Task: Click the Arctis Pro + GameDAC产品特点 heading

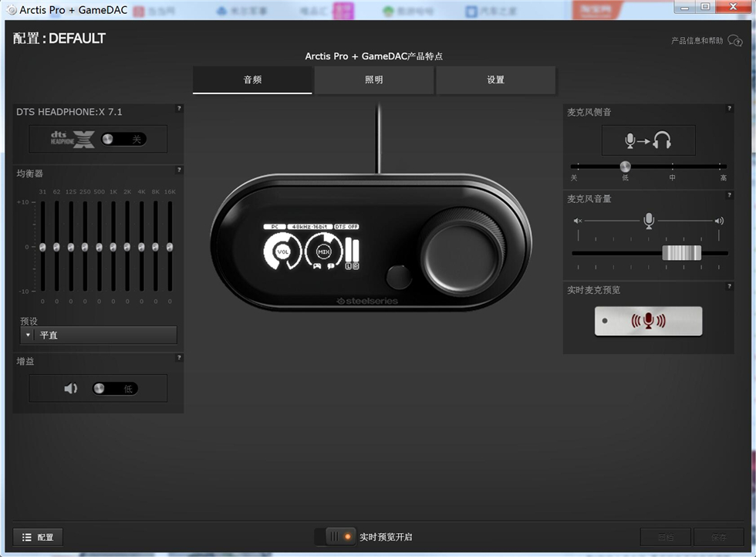Action: (373, 56)
